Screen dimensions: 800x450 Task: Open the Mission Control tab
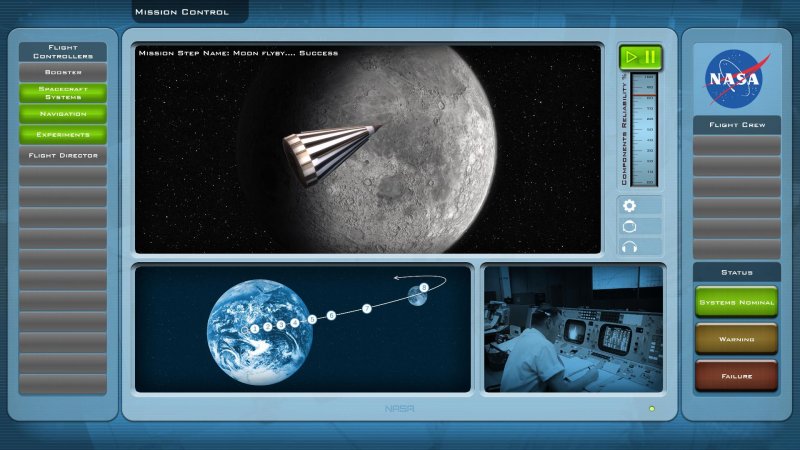coord(190,11)
